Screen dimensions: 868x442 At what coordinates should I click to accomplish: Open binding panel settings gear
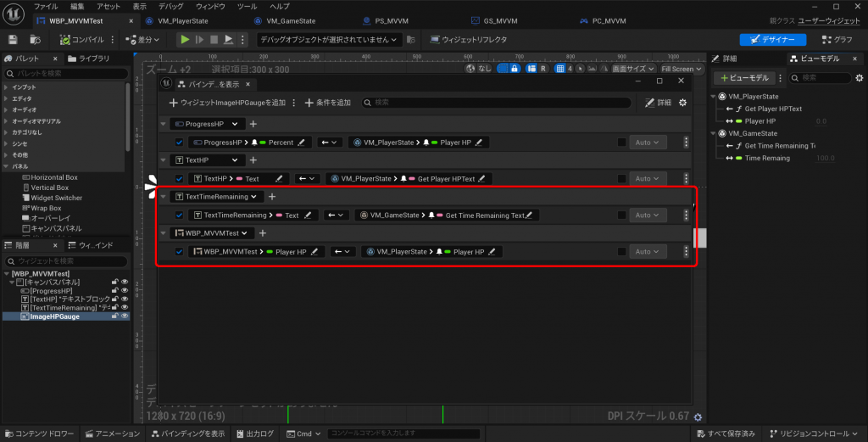[682, 103]
